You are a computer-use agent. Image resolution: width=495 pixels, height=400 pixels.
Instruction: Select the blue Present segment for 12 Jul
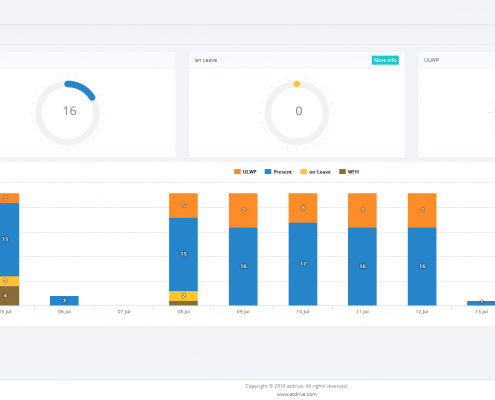coord(422,266)
